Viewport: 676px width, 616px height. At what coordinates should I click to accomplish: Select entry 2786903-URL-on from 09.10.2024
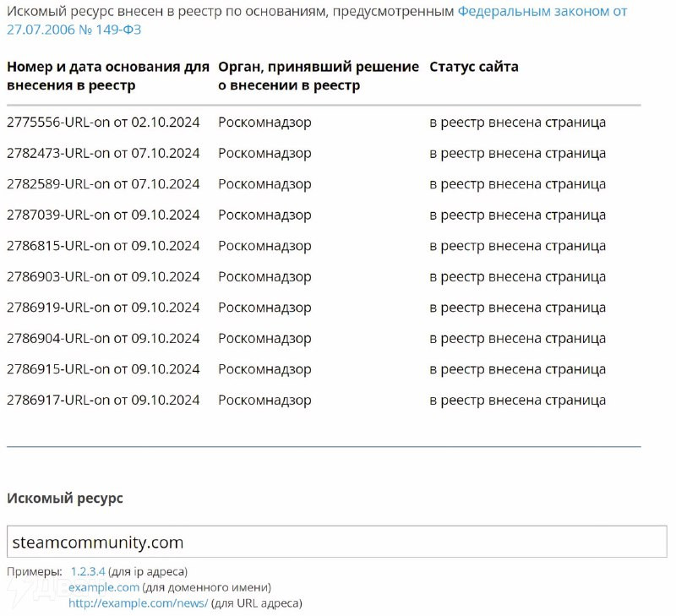(103, 276)
